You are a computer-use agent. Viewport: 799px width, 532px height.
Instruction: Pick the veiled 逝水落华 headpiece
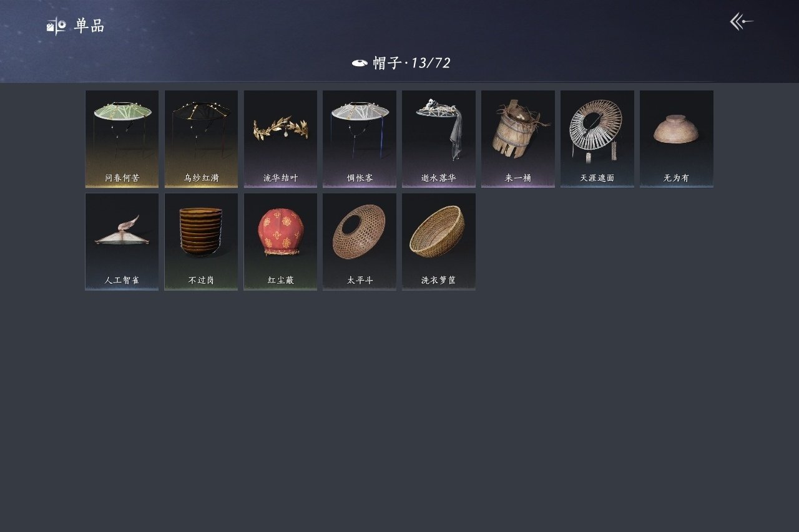pos(439,139)
